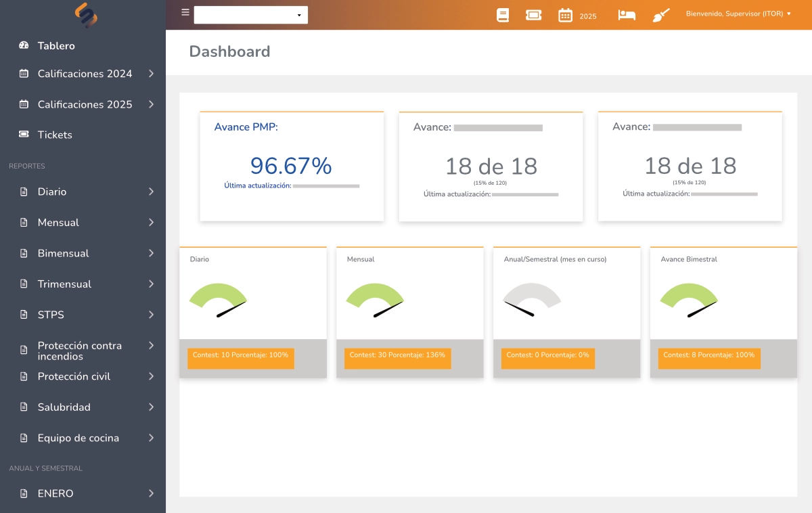The image size is (812, 513).
Task: Click the Tablero dashboard gauge icon
Action: (24, 46)
